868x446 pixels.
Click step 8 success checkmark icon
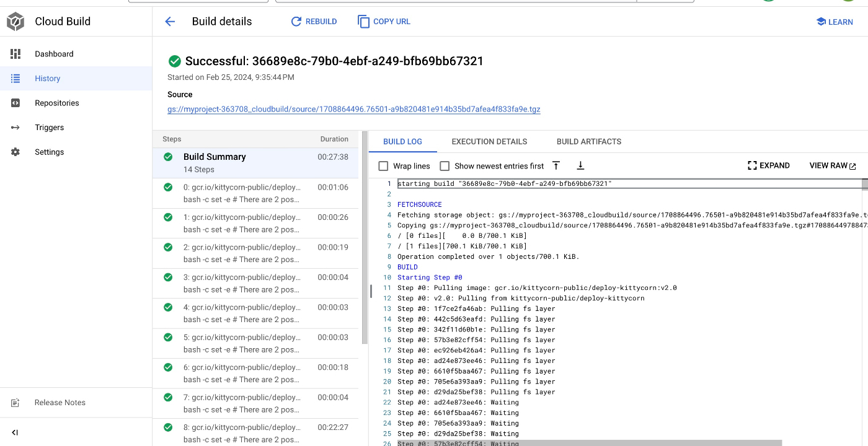click(x=168, y=427)
